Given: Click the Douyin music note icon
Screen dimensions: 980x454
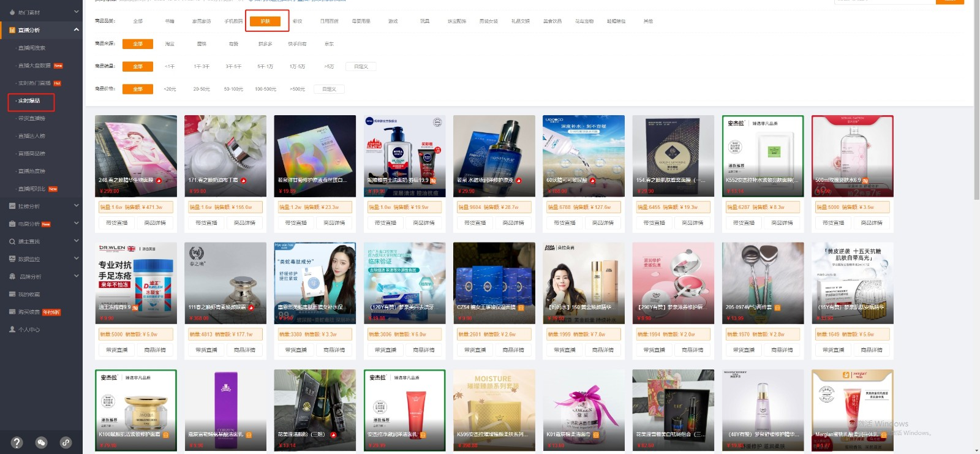Looking at the screenshot, I should [x=66, y=442].
